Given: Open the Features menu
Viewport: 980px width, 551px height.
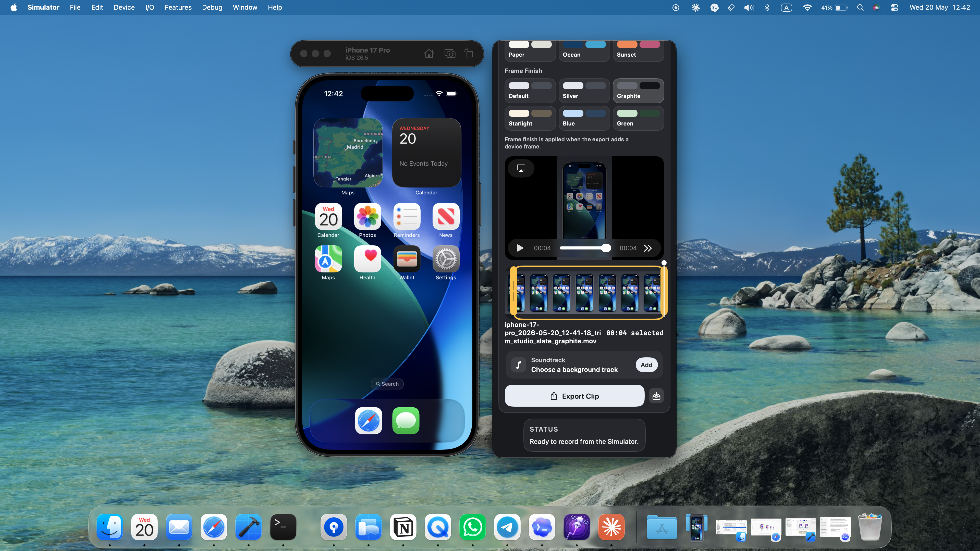Looking at the screenshot, I should tap(178, 8).
